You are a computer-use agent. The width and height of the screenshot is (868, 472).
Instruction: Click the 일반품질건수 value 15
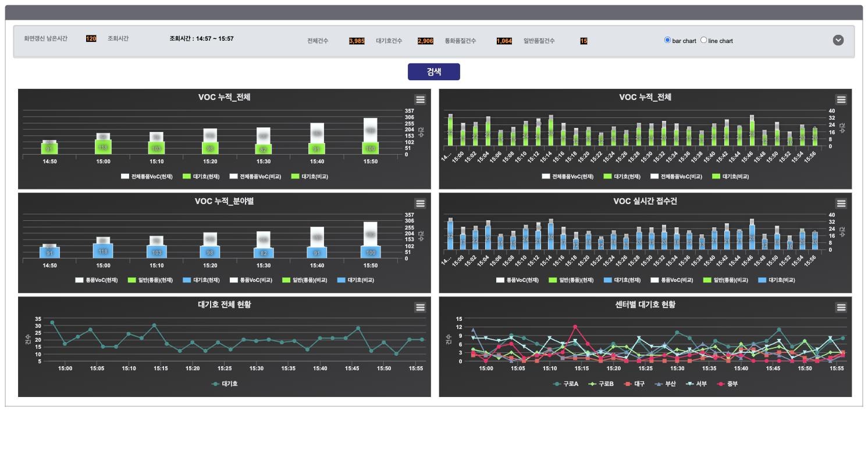(x=584, y=41)
